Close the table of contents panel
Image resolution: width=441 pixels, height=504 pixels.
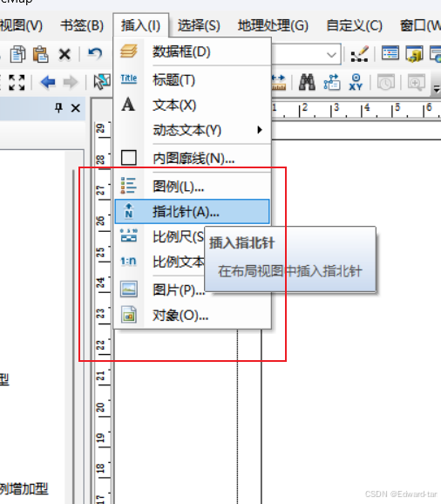point(76,108)
